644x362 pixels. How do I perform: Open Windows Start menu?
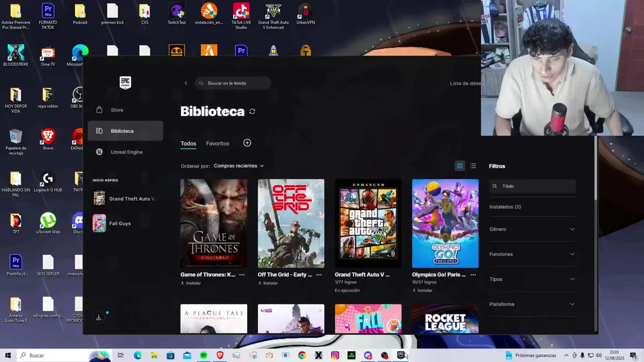pos(8,355)
